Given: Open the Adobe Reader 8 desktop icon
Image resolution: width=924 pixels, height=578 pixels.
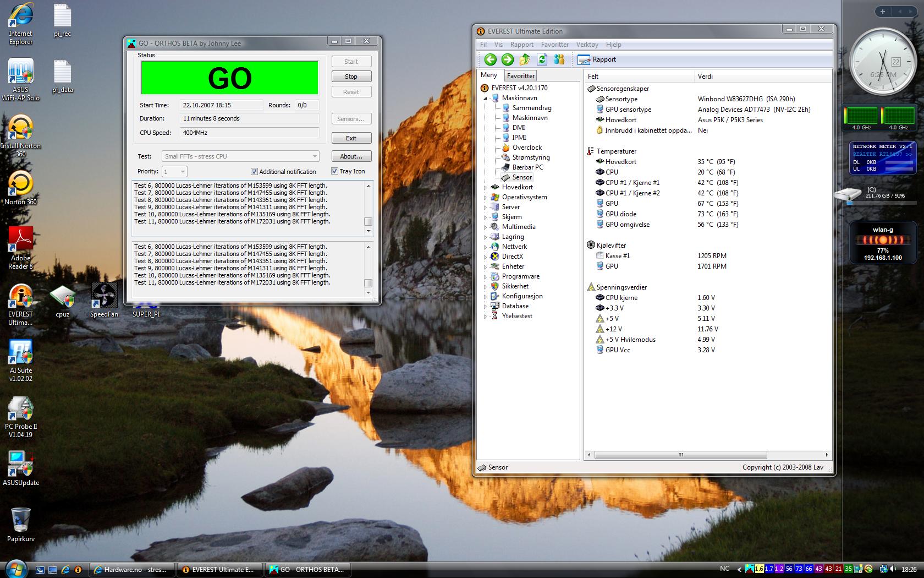Looking at the screenshot, I should pyautogui.click(x=21, y=249).
